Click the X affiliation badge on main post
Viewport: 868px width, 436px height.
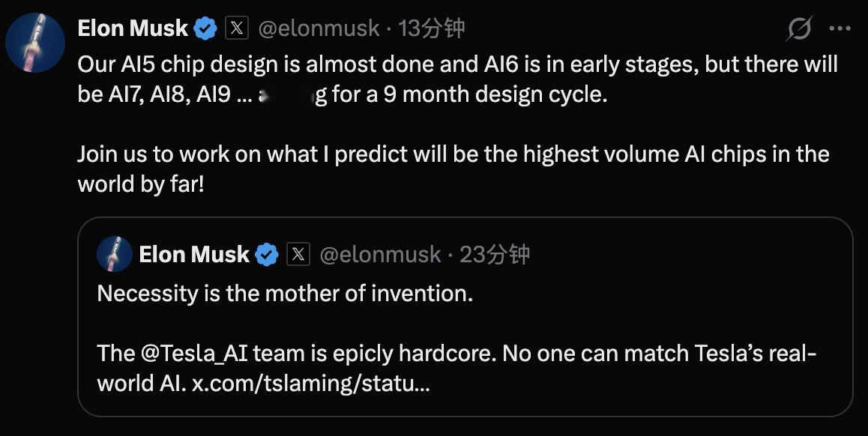pos(237,28)
